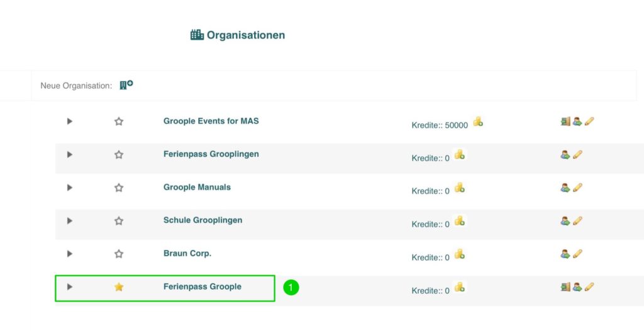Unstar the Ferienpass Groople favorite

tap(119, 287)
